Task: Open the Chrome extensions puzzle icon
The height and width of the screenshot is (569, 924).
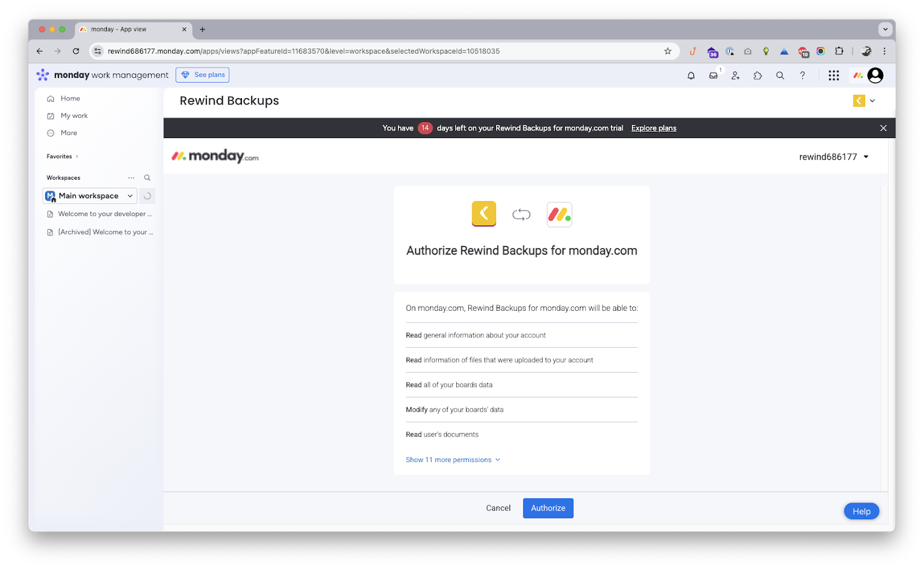Action: click(839, 51)
